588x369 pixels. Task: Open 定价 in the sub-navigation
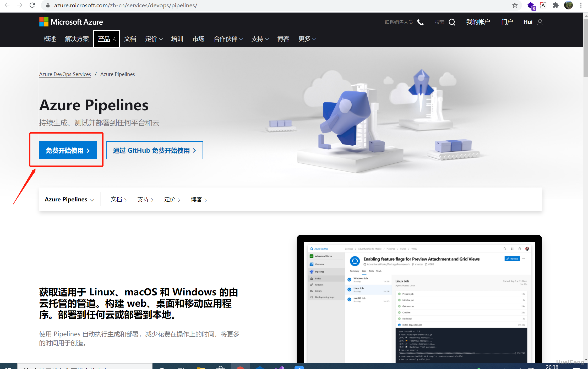172,200
